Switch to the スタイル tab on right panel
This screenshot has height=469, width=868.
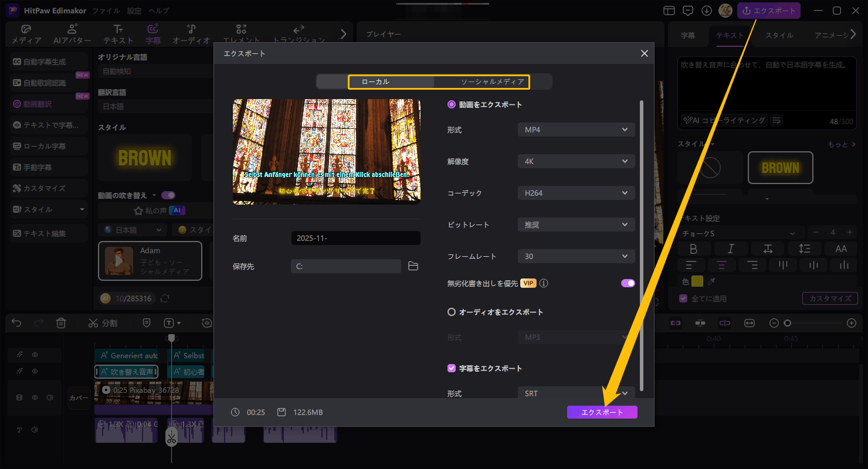coord(779,35)
